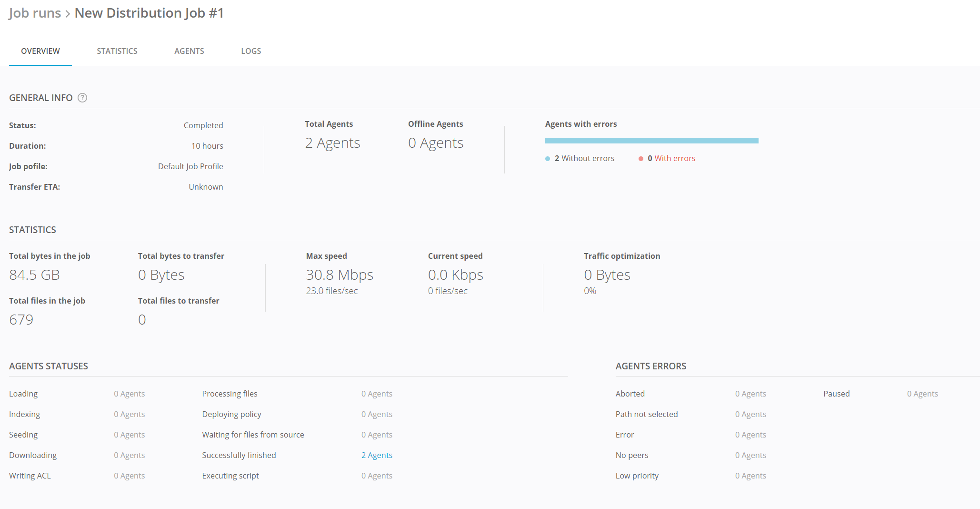Click the 2 Without errors label
This screenshot has width=980, height=509.
click(x=584, y=158)
